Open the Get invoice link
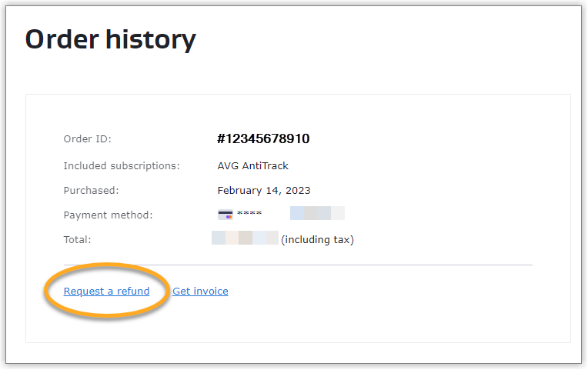This screenshot has width=588, height=370. pyautogui.click(x=200, y=291)
